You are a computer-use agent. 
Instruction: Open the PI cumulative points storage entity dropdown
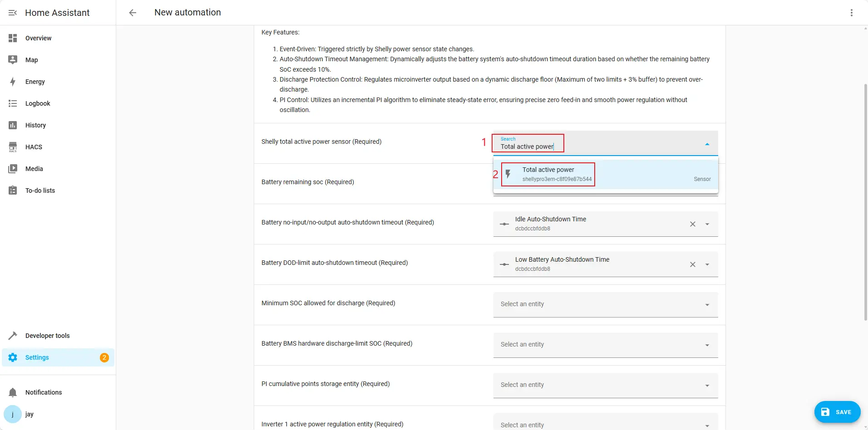click(707, 386)
